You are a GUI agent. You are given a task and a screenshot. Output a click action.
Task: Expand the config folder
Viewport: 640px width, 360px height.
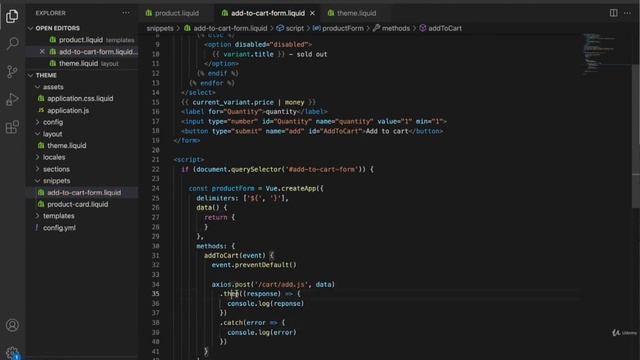coord(53,122)
